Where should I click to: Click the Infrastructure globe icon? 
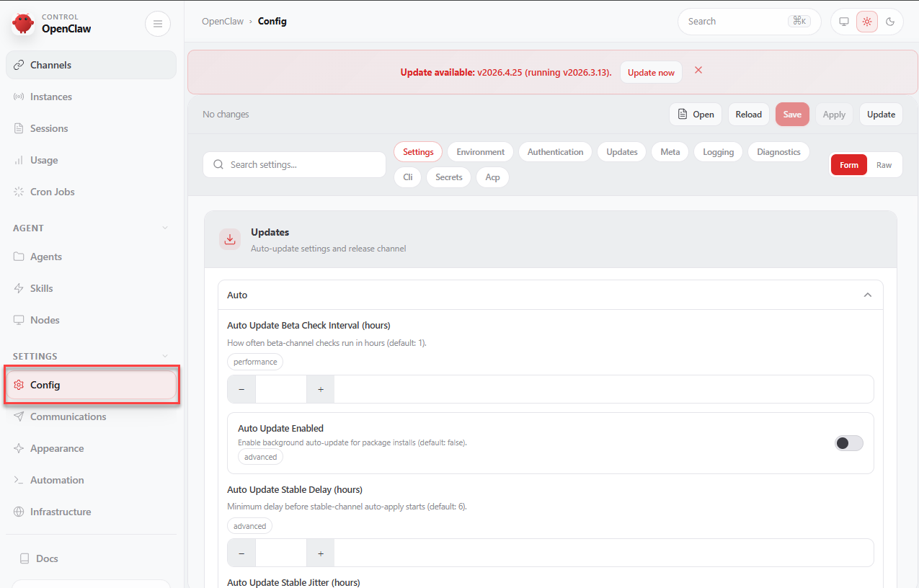point(19,512)
